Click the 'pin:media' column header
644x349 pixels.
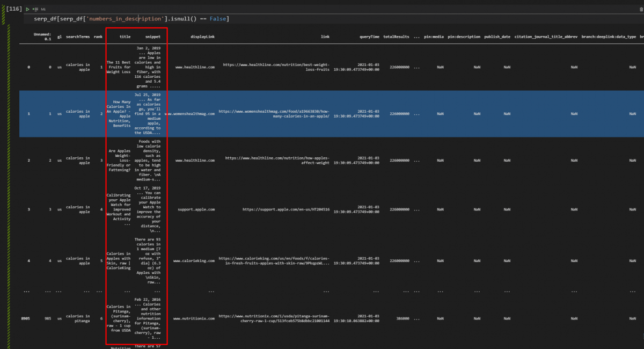tap(434, 37)
